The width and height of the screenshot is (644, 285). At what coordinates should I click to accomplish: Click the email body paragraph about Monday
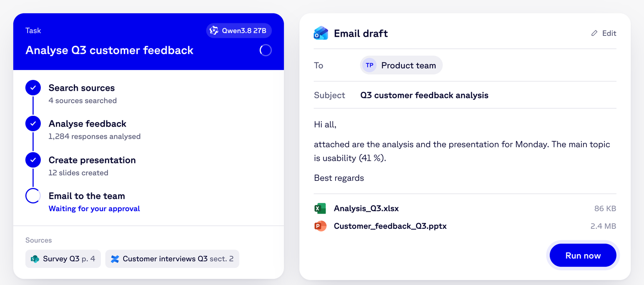click(462, 151)
